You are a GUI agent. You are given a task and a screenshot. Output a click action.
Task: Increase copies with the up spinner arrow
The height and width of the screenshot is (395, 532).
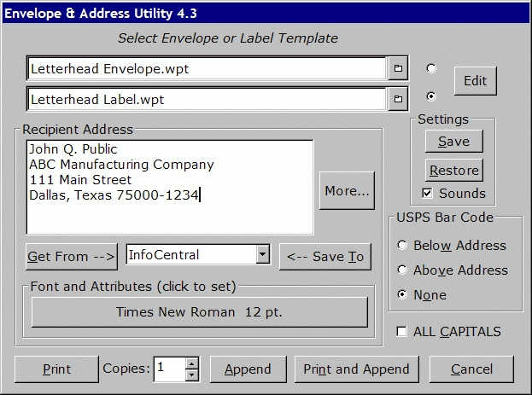[x=191, y=363]
